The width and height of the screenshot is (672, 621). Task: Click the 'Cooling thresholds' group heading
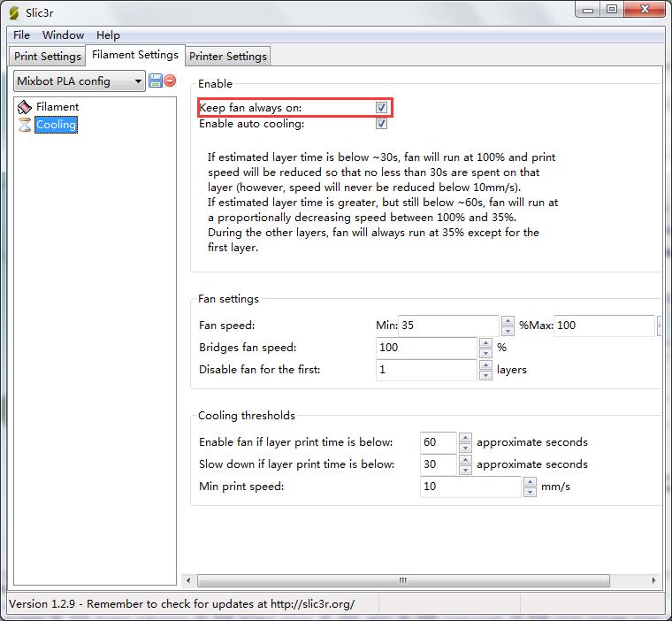coord(247,416)
